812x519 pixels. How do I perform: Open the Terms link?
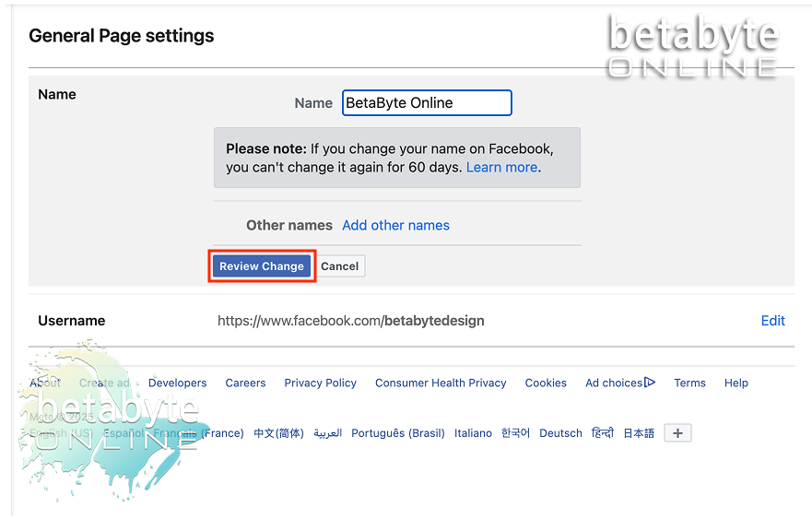click(689, 383)
